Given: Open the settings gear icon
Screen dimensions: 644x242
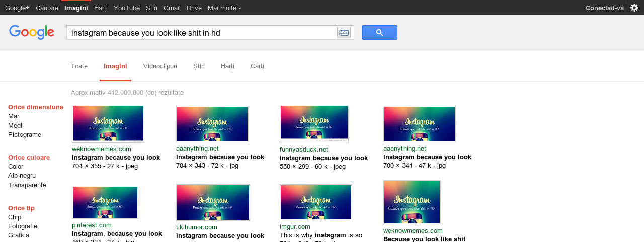Looking at the screenshot, I should click(x=634, y=8).
